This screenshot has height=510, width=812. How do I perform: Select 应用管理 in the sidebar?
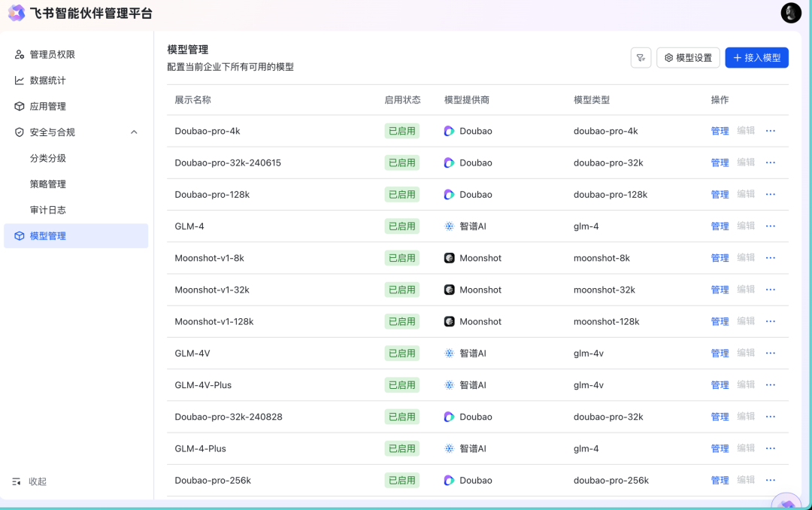click(47, 107)
